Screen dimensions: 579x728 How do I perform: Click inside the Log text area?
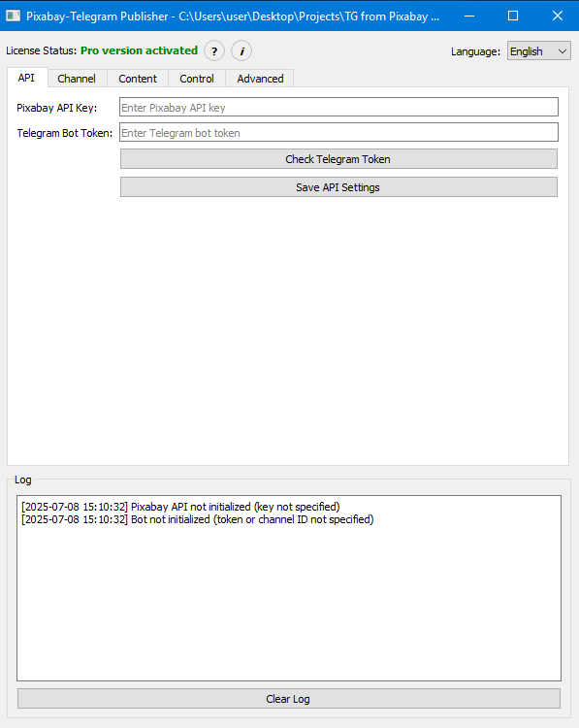(x=289, y=588)
